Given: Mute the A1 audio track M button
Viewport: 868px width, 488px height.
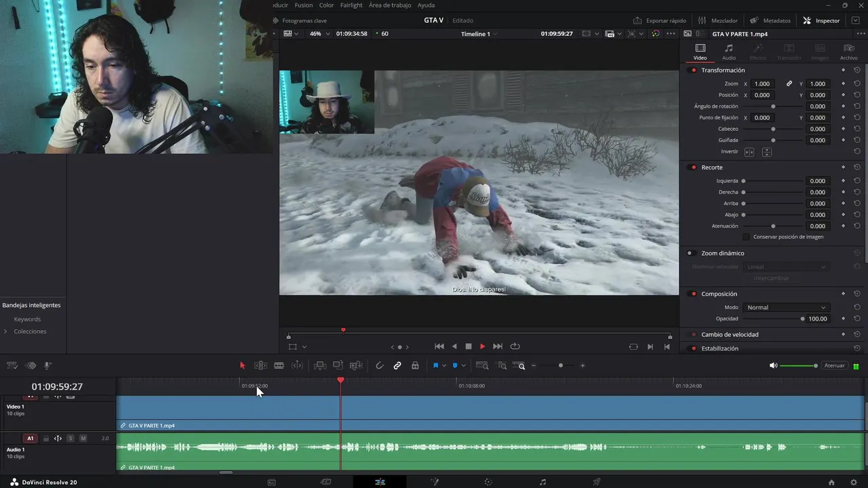Looking at the screenshot, I should point(83,439).
